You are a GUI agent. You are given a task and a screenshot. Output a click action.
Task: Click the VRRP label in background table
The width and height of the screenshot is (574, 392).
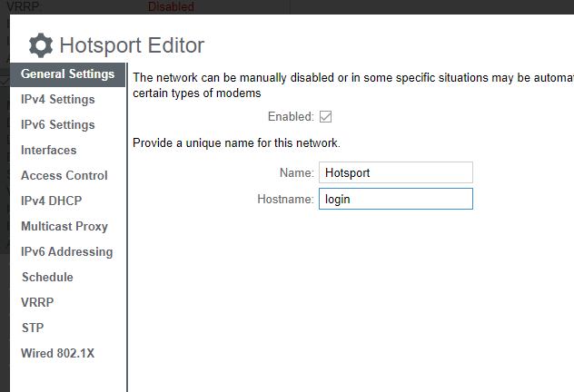tap(22, 6)
